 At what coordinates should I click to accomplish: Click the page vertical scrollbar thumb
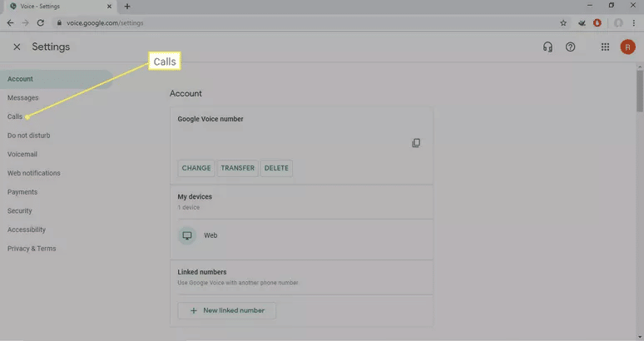pyautogui.click(x=640, y=91)
